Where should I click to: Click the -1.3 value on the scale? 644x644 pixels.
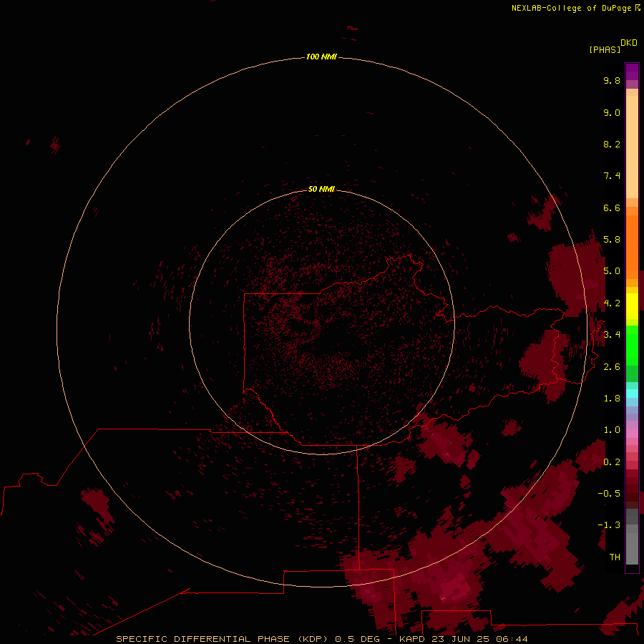[x=609, y=525]
